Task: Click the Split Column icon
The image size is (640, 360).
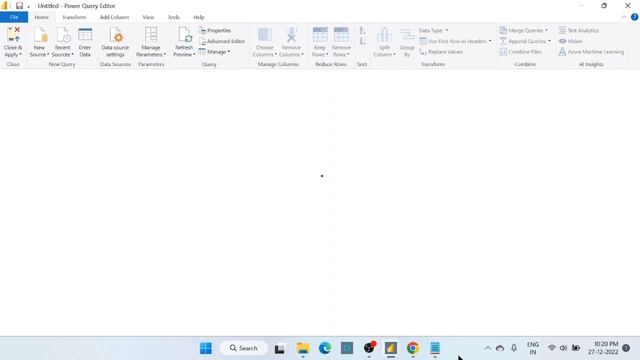Action: 384,35
